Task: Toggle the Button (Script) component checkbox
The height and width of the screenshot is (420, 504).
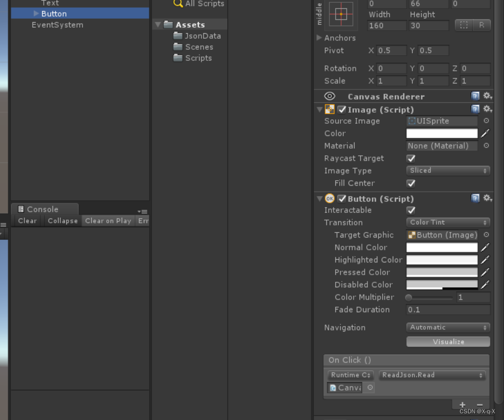Action: 342,199
